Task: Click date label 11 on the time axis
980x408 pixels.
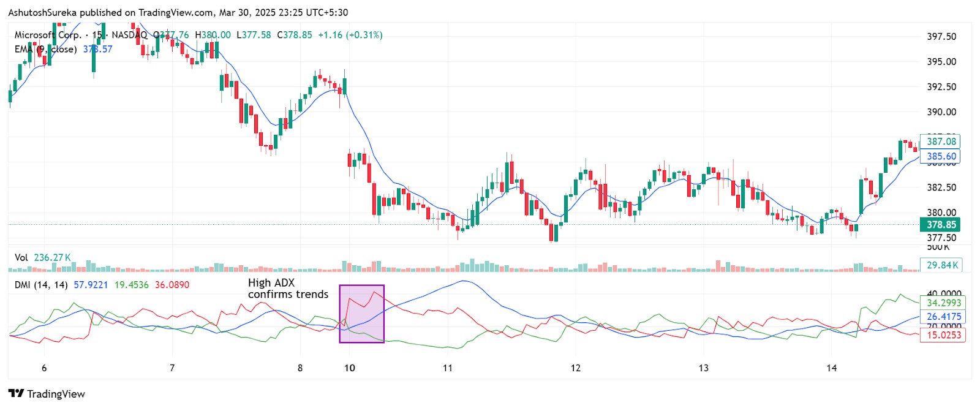Action: (448, 368)
